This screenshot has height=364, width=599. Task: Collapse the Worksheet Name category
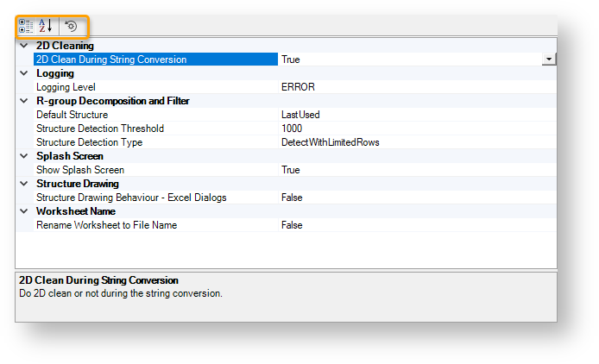[x=23, y=211]
